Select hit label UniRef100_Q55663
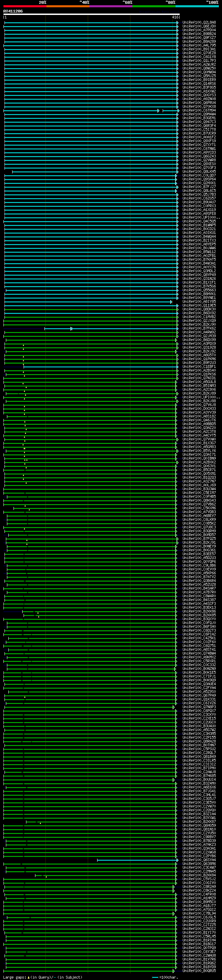Viewport: 222px width, 980px height. pyautogui.click(x=199, y=290)
